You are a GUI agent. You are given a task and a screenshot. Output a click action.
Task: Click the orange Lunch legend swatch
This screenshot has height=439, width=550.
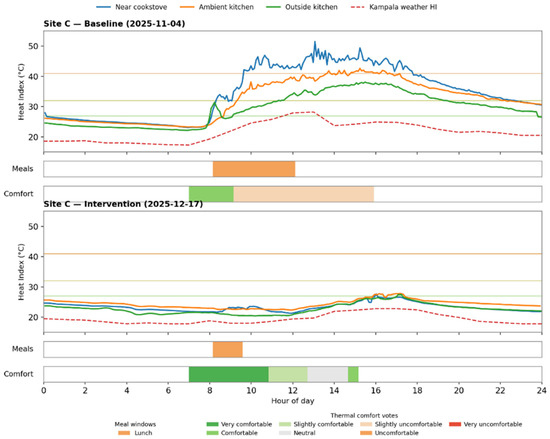click(x=124, y=433)
